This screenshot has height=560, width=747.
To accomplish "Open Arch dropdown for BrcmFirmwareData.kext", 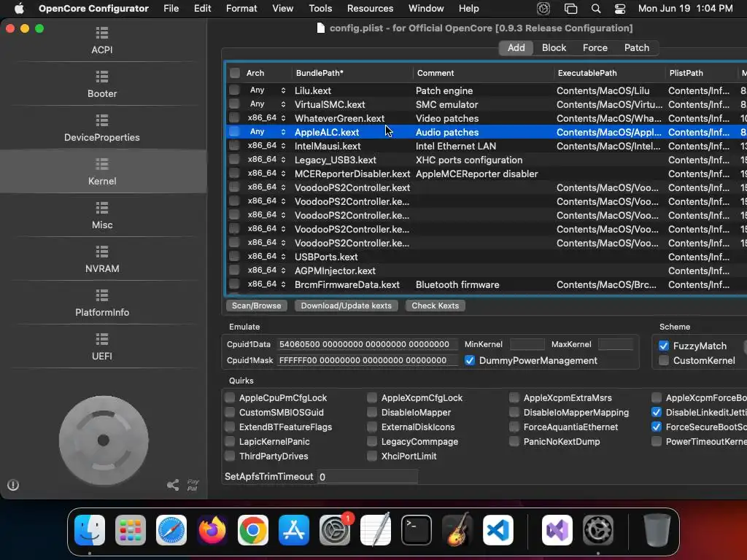I will 267,284.
